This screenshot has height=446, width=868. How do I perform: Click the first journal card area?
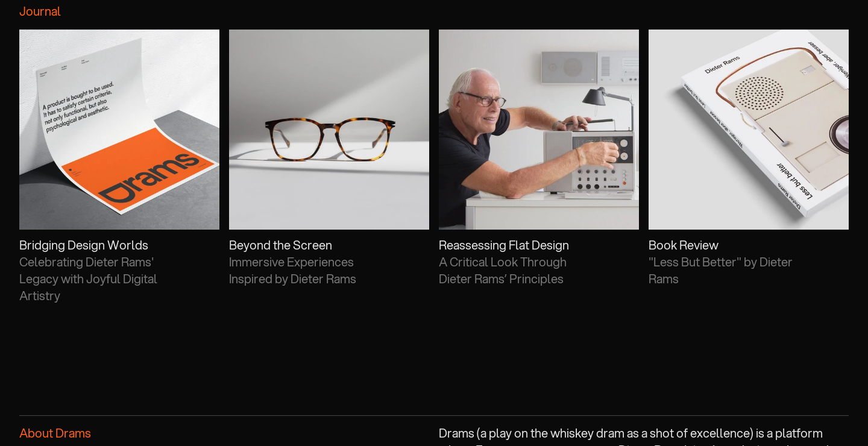click(119, 163)
